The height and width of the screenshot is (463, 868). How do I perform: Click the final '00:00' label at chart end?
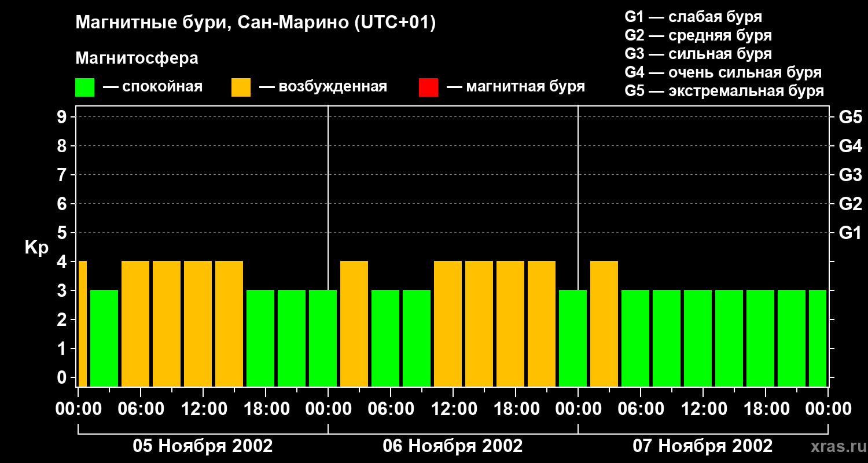pyautogui.click(x=828, y=409)
